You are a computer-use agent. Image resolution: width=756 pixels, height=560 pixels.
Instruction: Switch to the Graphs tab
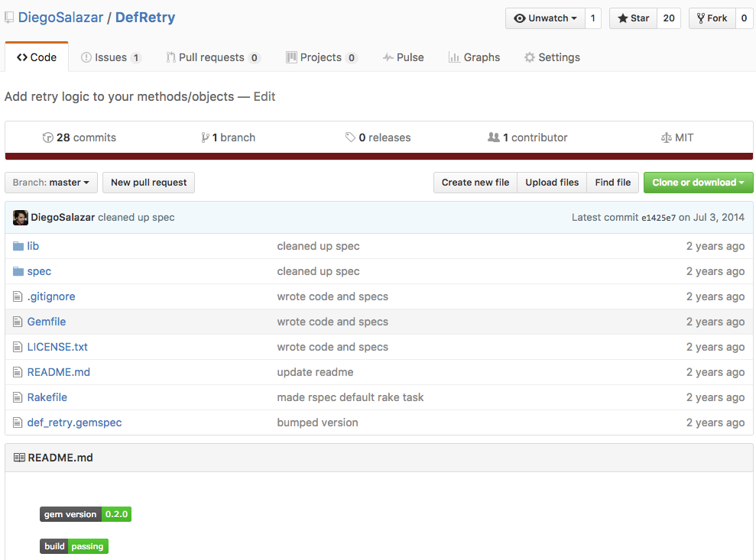coord(475,57)
